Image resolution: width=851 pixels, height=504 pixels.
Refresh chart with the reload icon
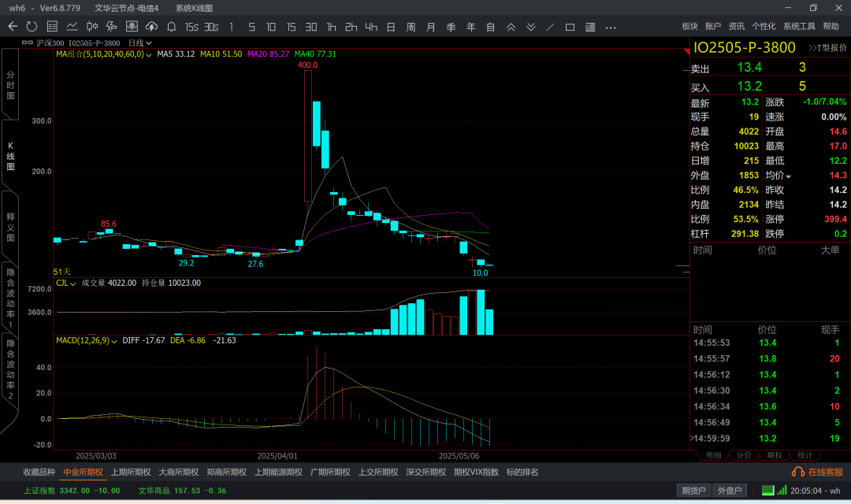click(x=32, y=27)
